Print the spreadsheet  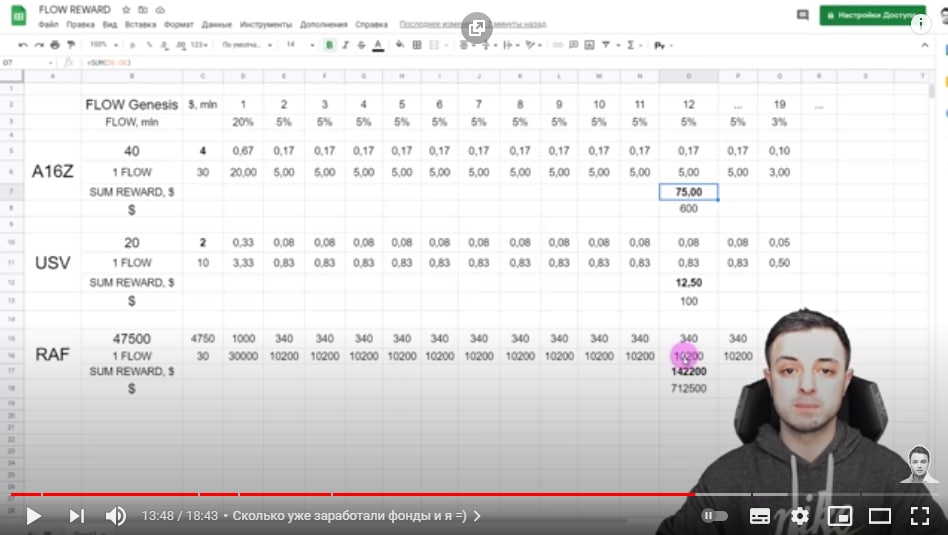point(55,45)
